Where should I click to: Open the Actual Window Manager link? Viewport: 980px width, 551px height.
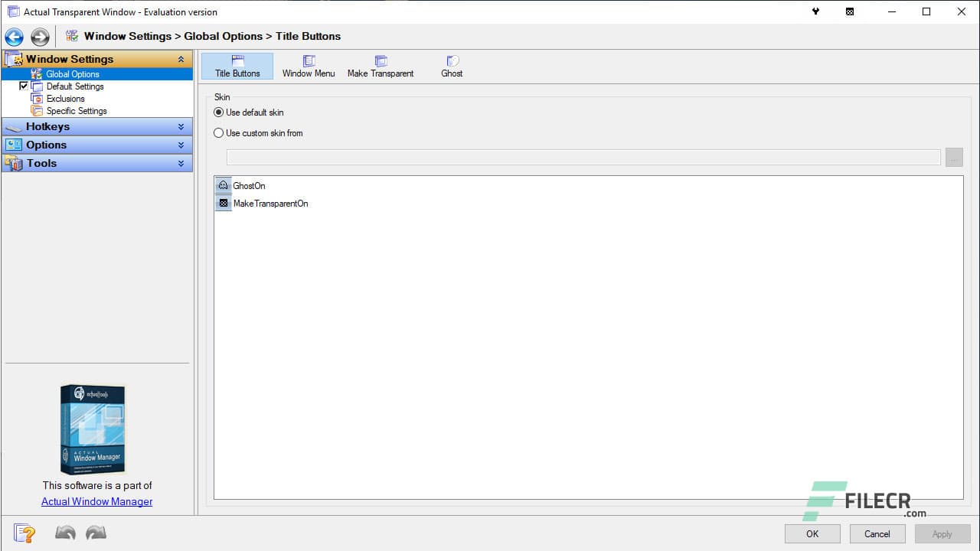96,501
